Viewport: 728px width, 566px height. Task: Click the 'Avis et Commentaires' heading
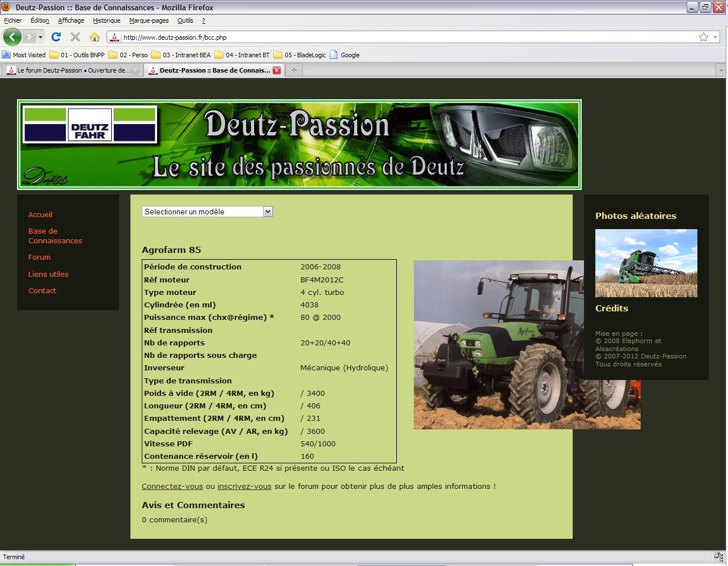pyautogui.click(x=193, y=505)
